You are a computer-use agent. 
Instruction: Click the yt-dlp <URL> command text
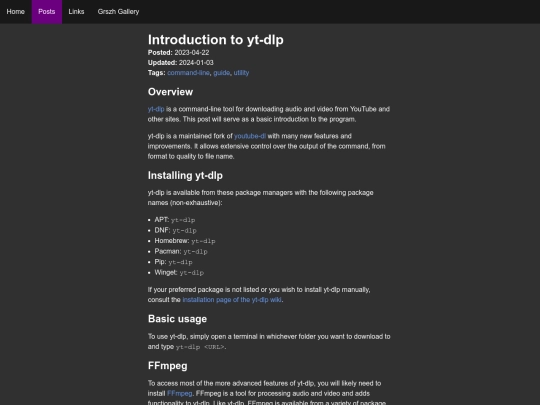200,347
